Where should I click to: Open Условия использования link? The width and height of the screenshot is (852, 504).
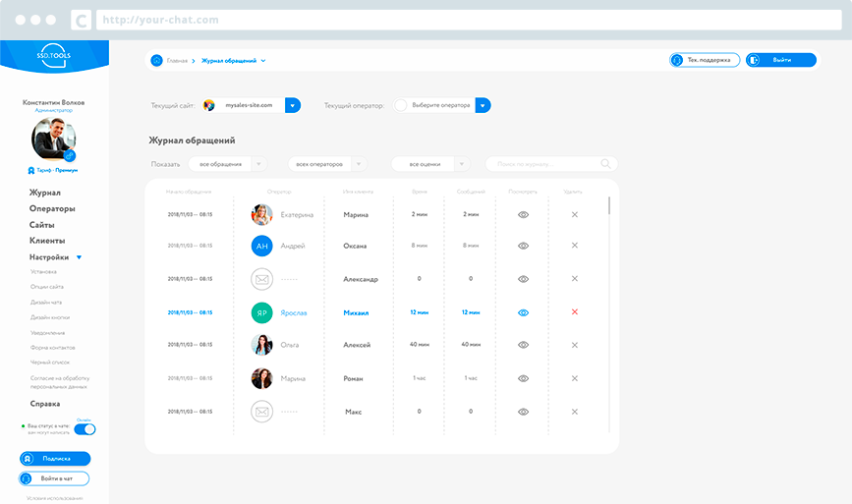[54, 498]
